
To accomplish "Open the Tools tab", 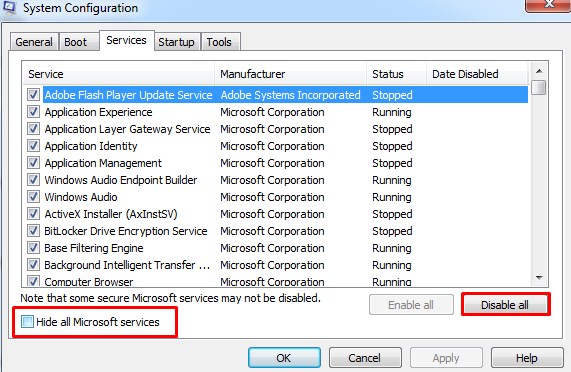I will (220, 42).
